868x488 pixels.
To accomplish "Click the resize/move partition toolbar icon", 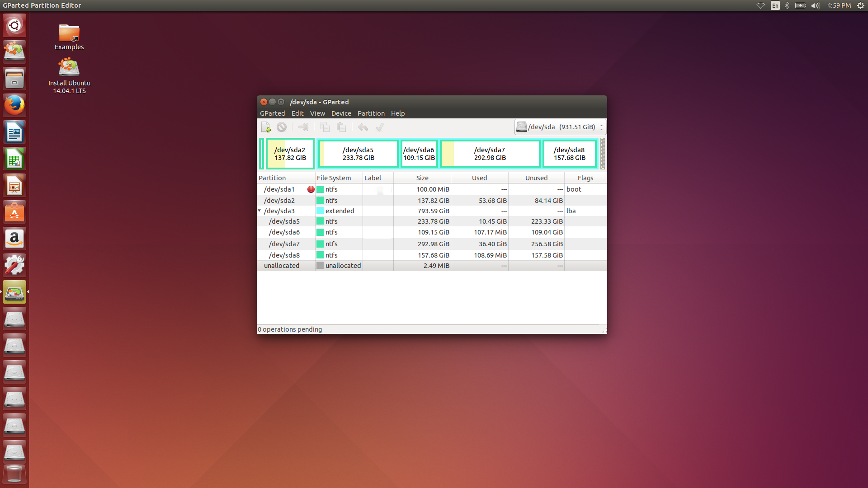I will (303, 127).
